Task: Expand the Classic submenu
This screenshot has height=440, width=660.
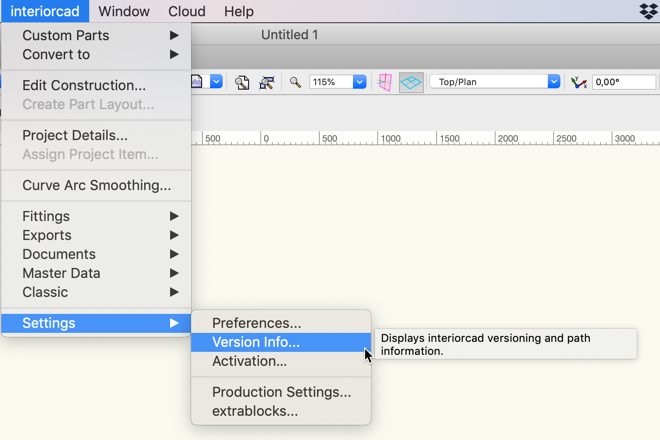Action: click(96, 292)
